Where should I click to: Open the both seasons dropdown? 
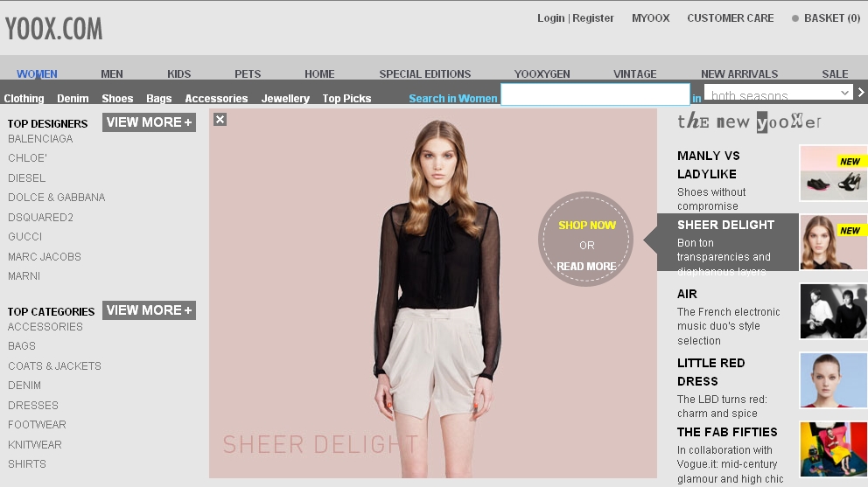pyautogui.click(x=778, y=93)
